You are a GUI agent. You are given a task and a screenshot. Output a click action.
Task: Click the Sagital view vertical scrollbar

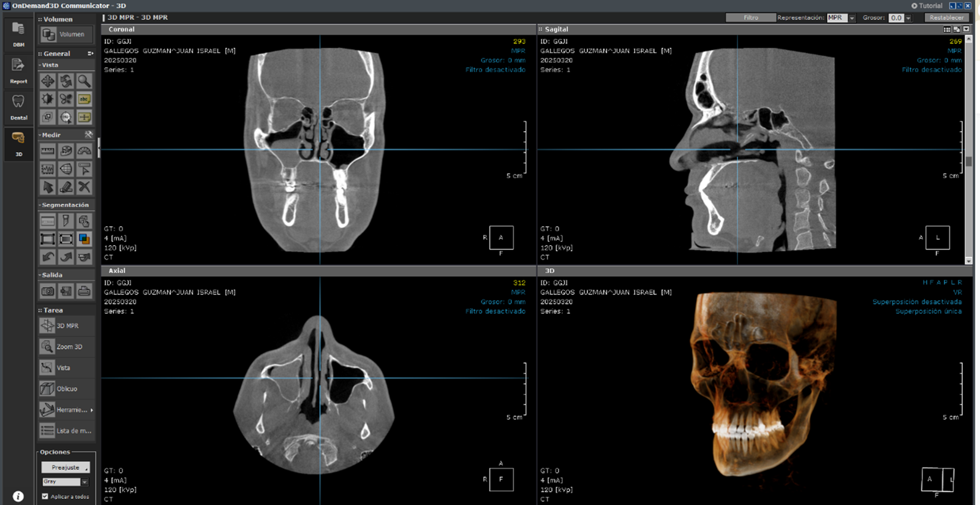click(968, 162)
